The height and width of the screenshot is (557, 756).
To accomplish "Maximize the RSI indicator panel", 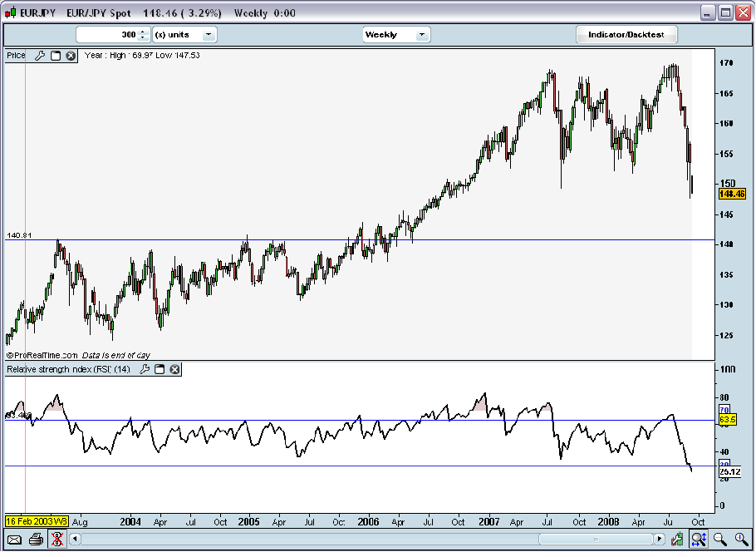I will (x=160, y=369).
